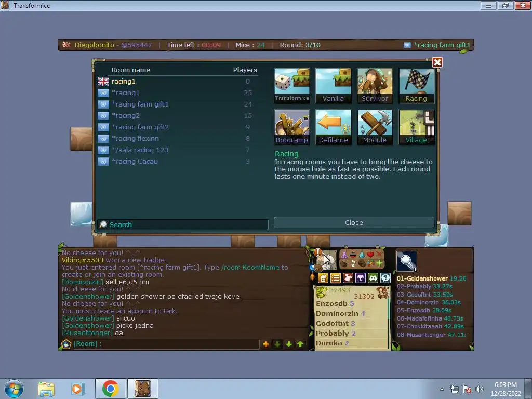Click the magnifying glass item icon
532x399 pixels.
(x=406, y=261)
